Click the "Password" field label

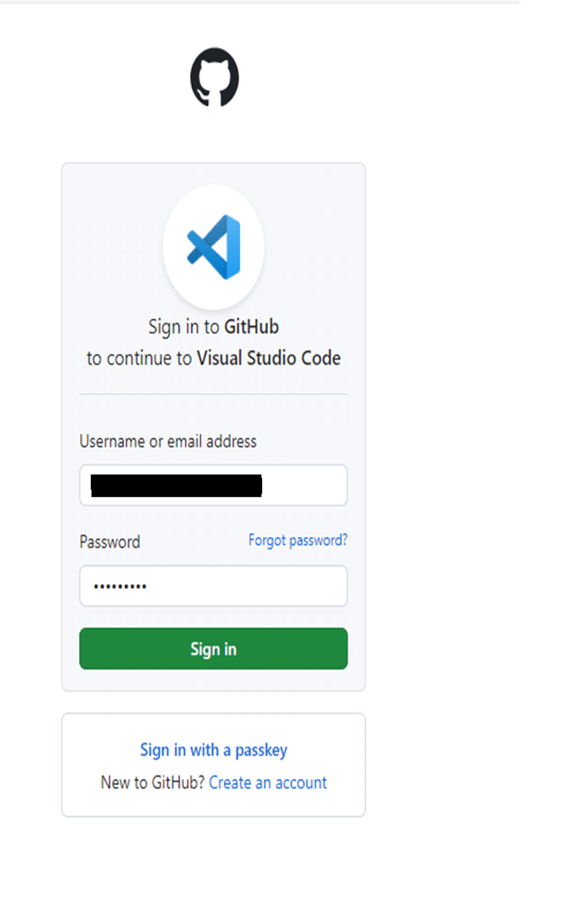(x=110, y=542)
